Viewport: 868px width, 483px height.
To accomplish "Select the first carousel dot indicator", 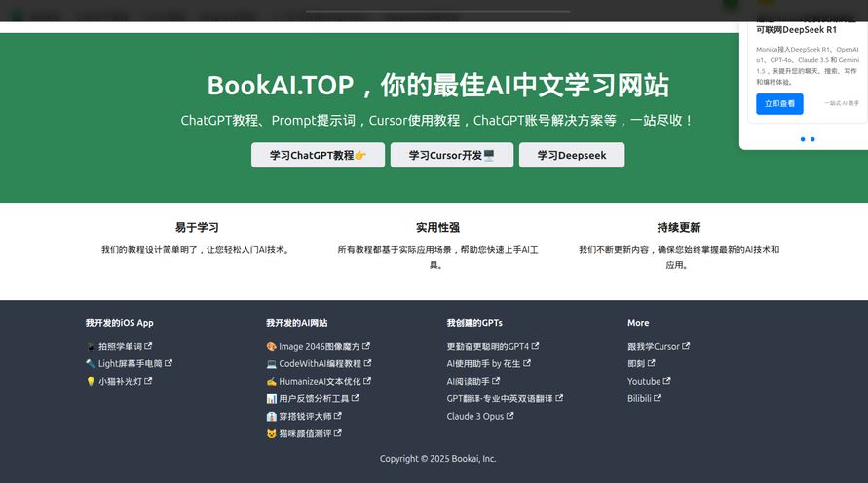I will click(x=803, y=139).
